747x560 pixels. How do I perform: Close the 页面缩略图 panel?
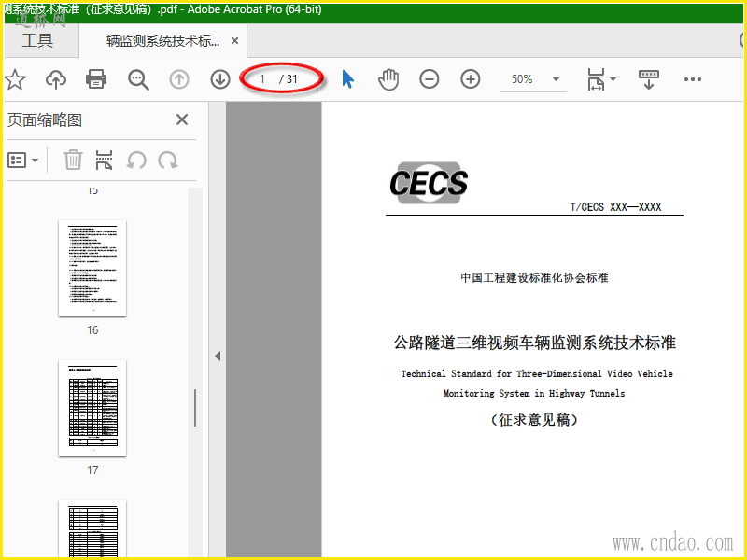coord(182,119)
